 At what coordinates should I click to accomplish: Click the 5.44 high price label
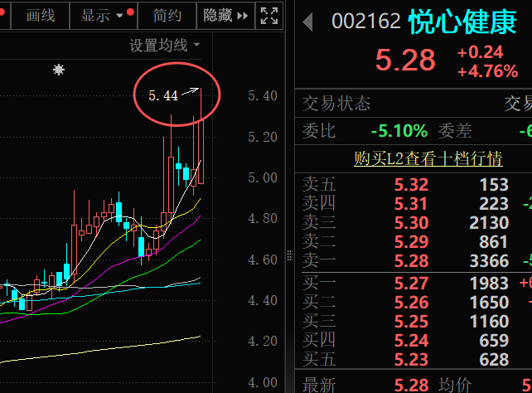click(x=163, y=95)
